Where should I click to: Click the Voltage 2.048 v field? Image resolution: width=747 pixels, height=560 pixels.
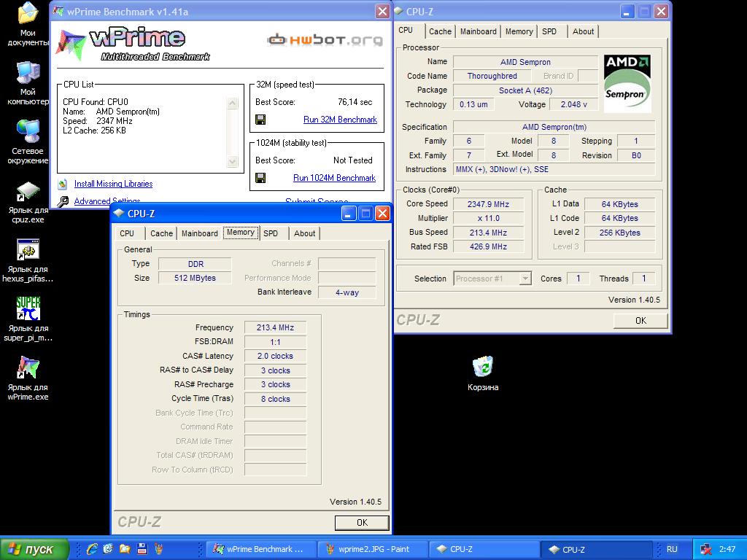[x=573, y=104]
